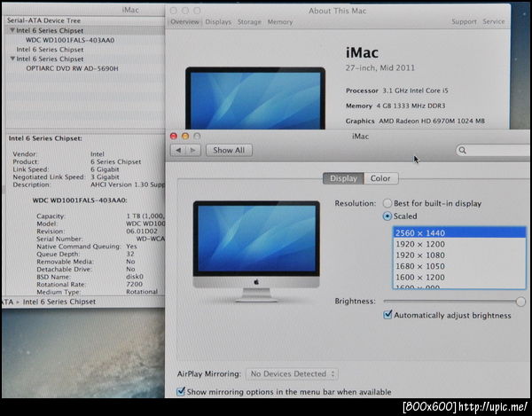The height and width of the screenshot is (416, 532).
Task: Click the Link Speed value 6 Gigabit
Action: coord(105,169)
